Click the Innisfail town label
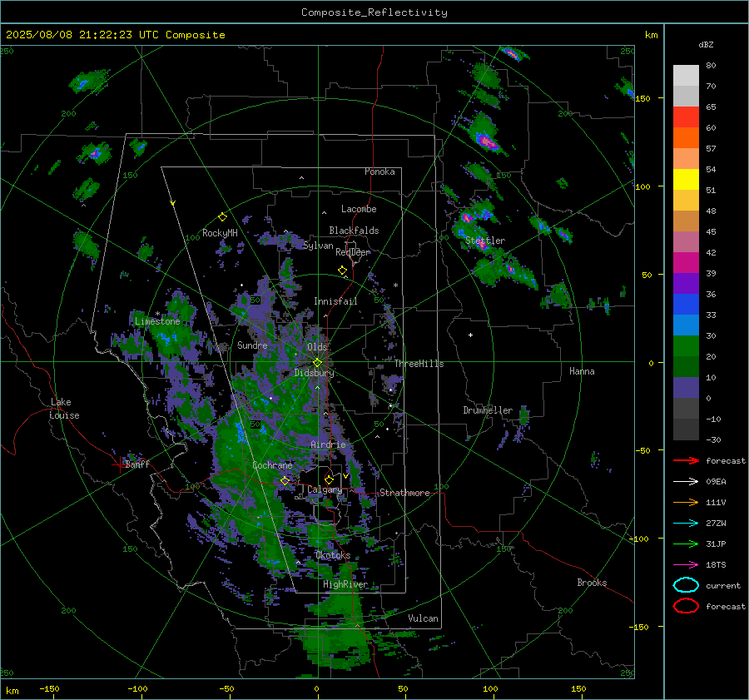The height and width of the screenshot is (700, 749). click(x=335, y=301)
